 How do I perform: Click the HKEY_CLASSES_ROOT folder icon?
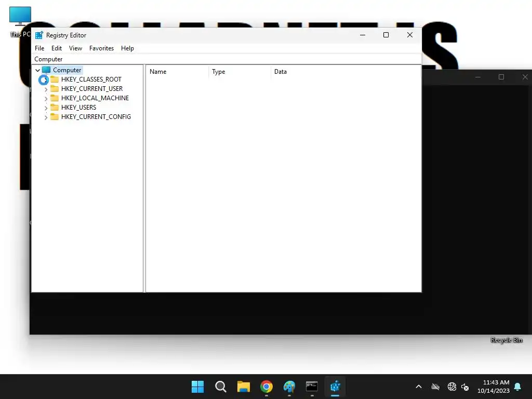55,79
